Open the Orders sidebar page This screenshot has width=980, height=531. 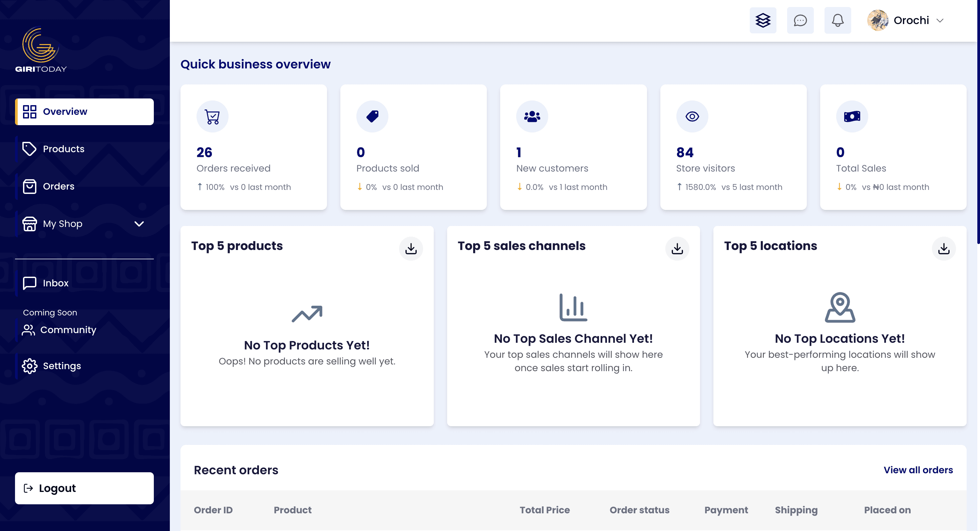click(84, 186)
